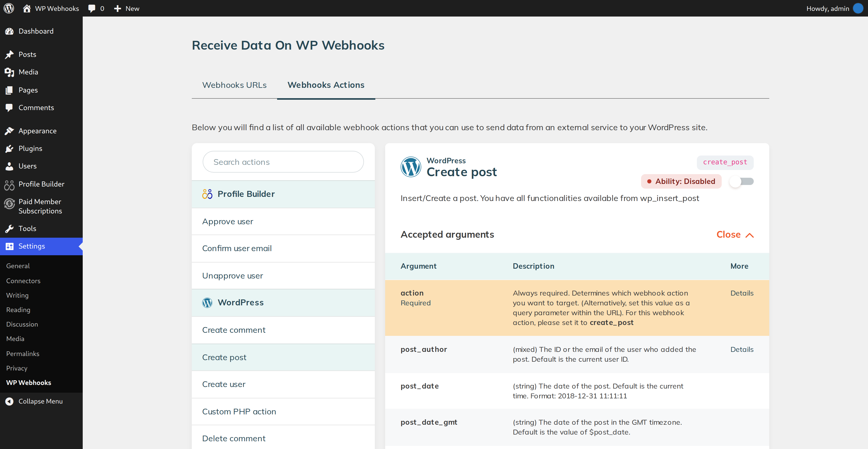Image resolution: width=868 pixels, height=449 pixels.
Task: Click Details link for post_author argument
Action: pyautogui.click(x=742, y=349)
